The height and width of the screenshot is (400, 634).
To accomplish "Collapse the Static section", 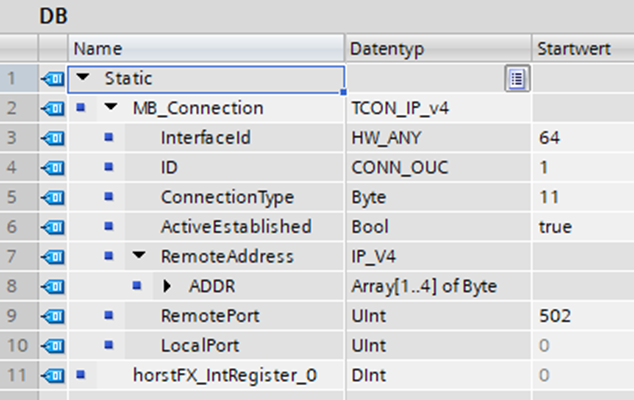I will (82, 78).
